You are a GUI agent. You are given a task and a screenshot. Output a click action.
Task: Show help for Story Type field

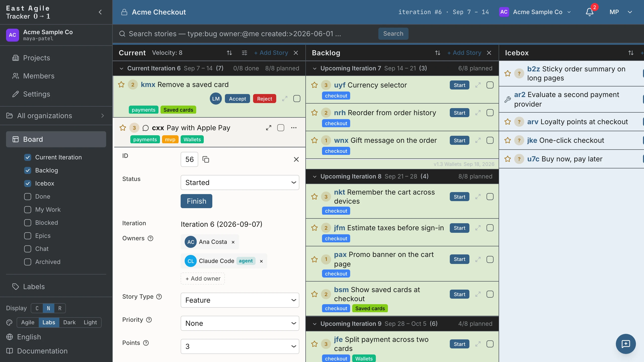159,297
